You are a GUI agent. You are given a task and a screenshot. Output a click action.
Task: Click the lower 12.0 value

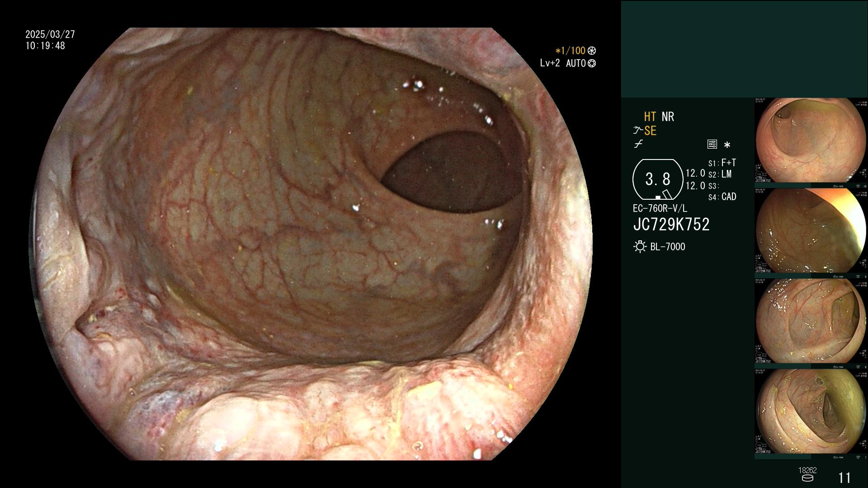pyautogui.click(x=695, y=186)
